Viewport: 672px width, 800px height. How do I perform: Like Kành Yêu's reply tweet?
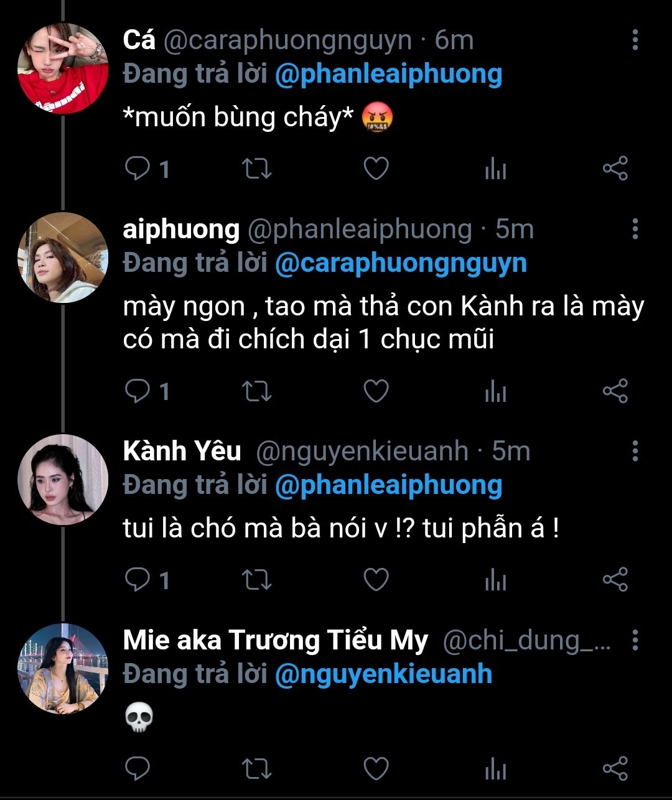pyautogui.click(x=376, y=580)
